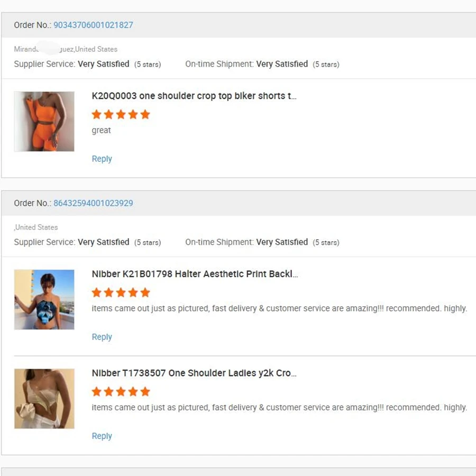
Task: Click the first star of K20Q0003 rating
Action: (96, 114)
